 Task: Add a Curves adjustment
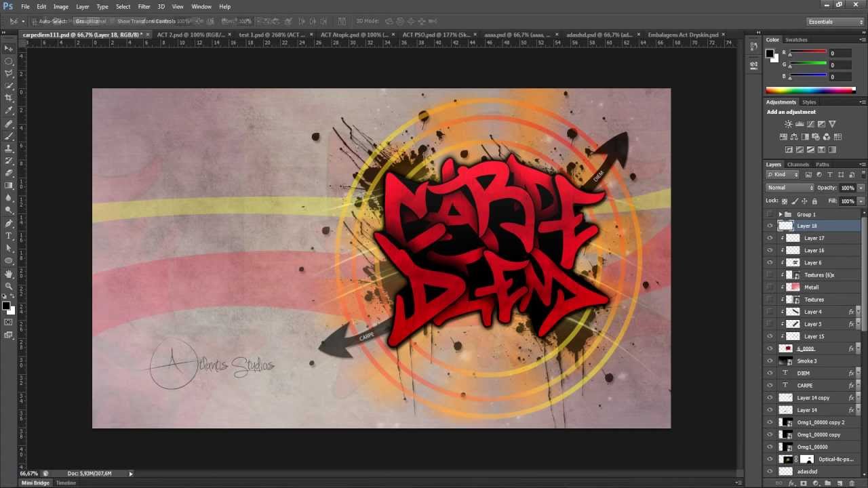(x=810, y=124)
